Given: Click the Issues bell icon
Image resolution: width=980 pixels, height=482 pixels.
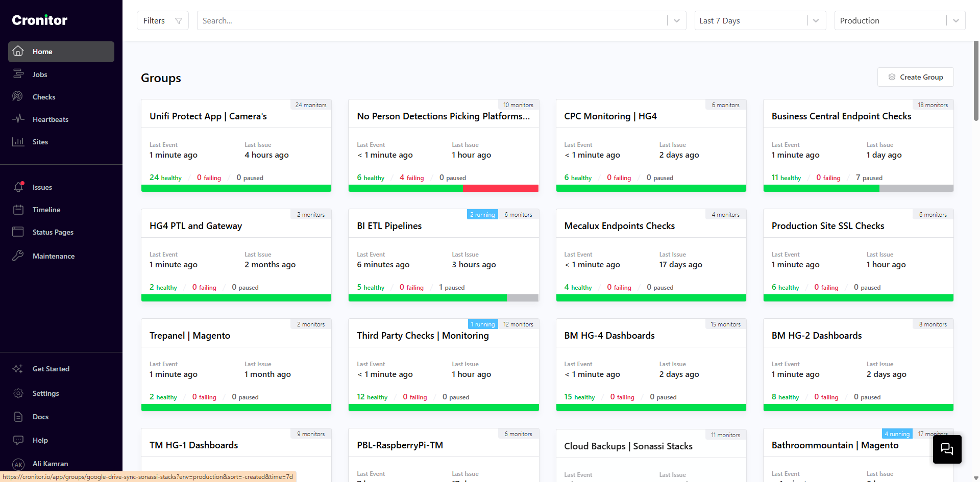Looking at the screenshot, I should pyautogui.click(x=18, y=187).
